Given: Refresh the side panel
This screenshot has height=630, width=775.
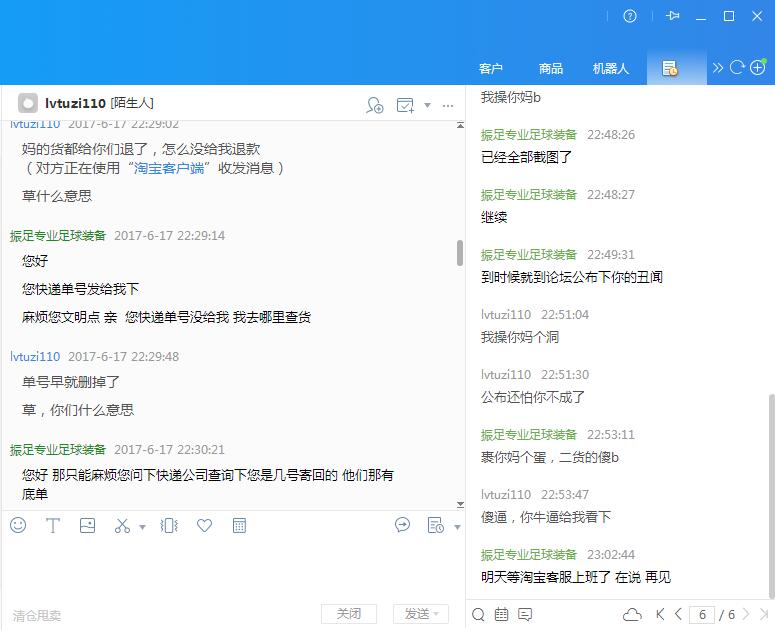Looking at the screenshot, I should tap(737, 67).
